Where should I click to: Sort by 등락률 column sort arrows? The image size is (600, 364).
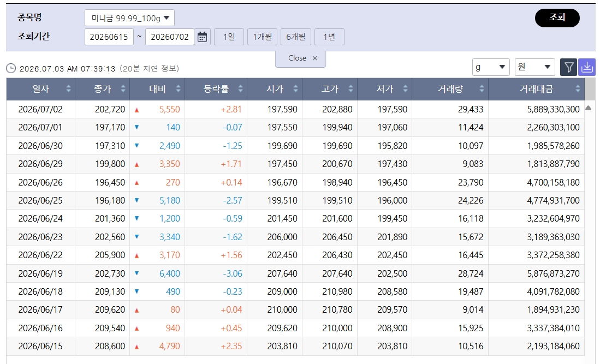point(240,89)
